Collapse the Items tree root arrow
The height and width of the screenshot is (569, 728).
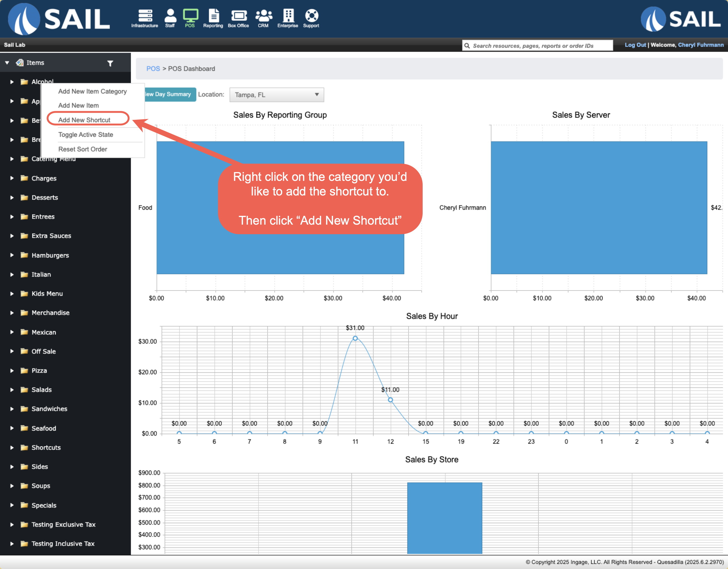click(x=7, y=63)
